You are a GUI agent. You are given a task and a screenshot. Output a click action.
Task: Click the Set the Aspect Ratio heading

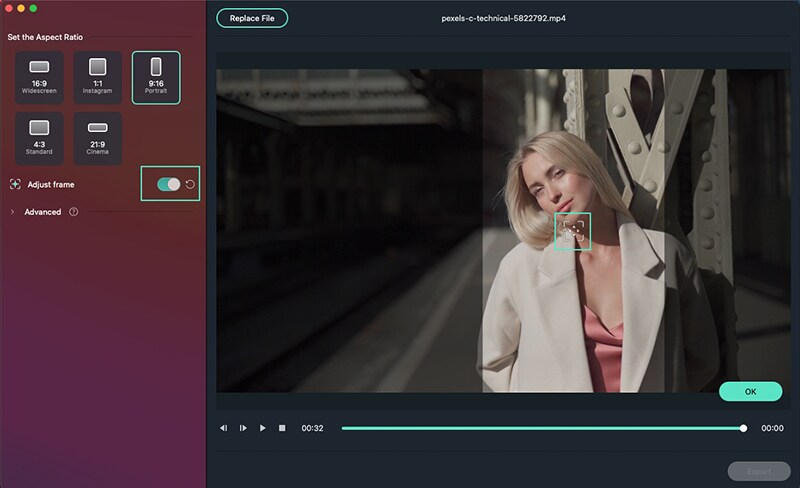coord(45,37)
